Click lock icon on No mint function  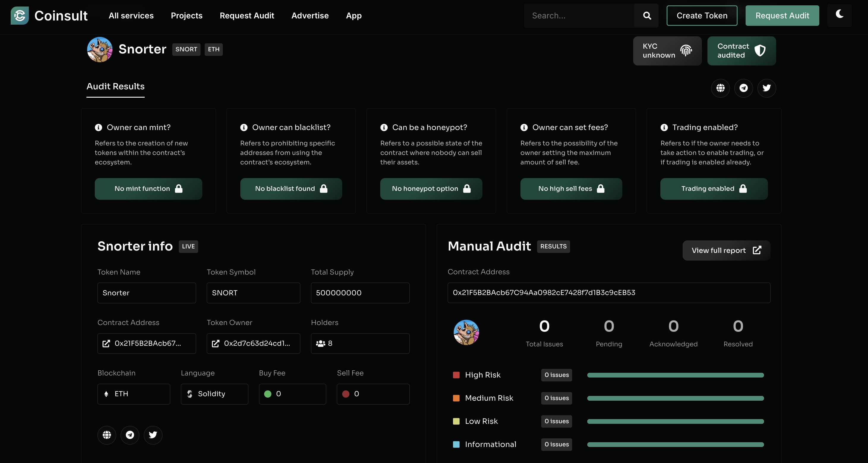[179, 188]
